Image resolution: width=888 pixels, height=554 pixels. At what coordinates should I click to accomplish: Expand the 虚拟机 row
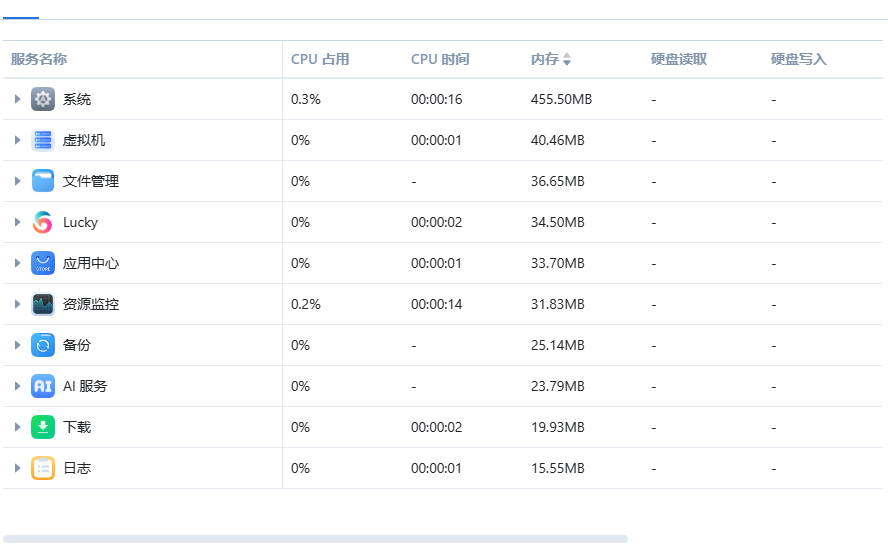point(18,140)
